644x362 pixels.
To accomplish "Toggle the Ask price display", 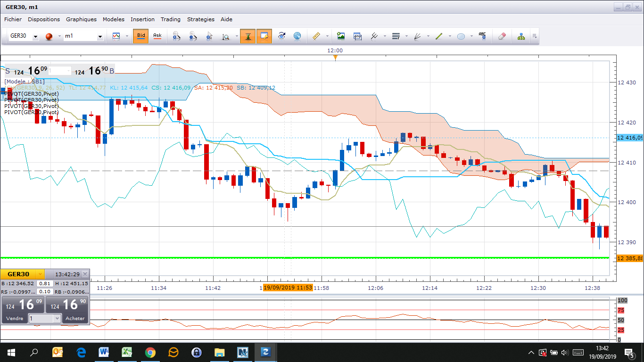I will pos(157,36).
